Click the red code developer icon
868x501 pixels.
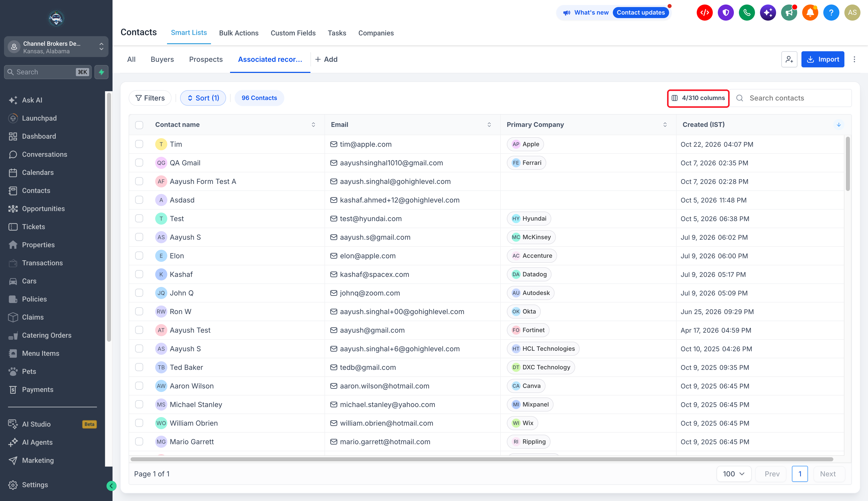point(705,13)
